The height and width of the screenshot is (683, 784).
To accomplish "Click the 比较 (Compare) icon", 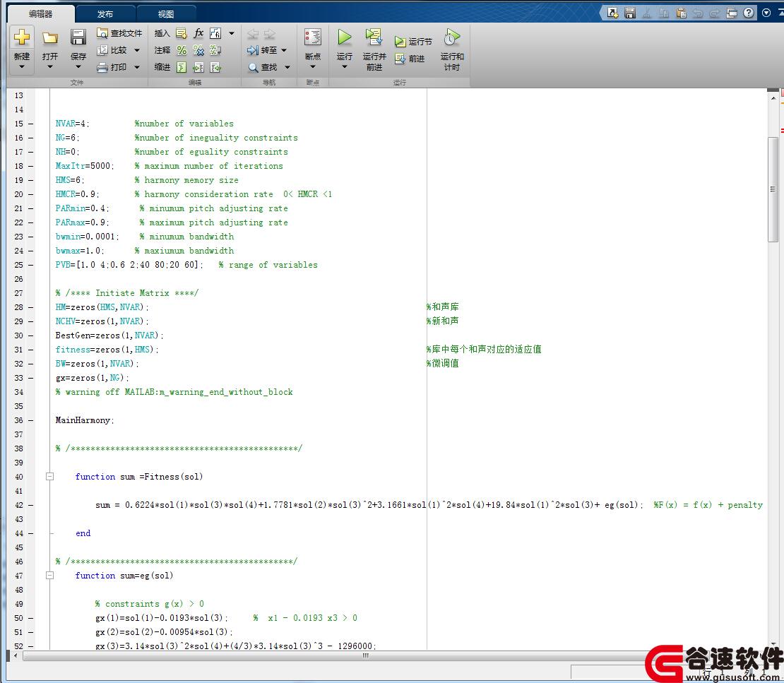I will 102,50.
